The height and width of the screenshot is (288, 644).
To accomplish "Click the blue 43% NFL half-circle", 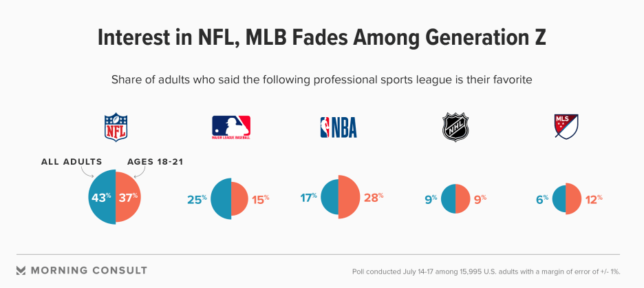I will click(102, 196).
